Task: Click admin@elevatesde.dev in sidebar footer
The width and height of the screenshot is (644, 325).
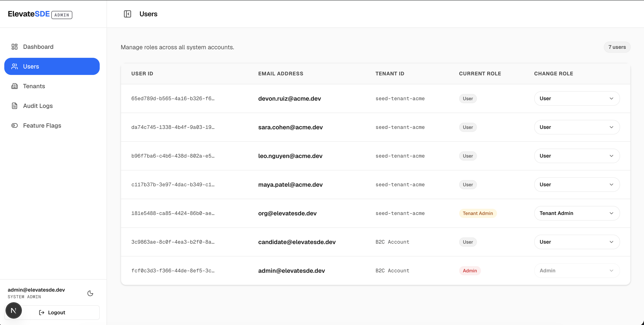Action: 36,290
